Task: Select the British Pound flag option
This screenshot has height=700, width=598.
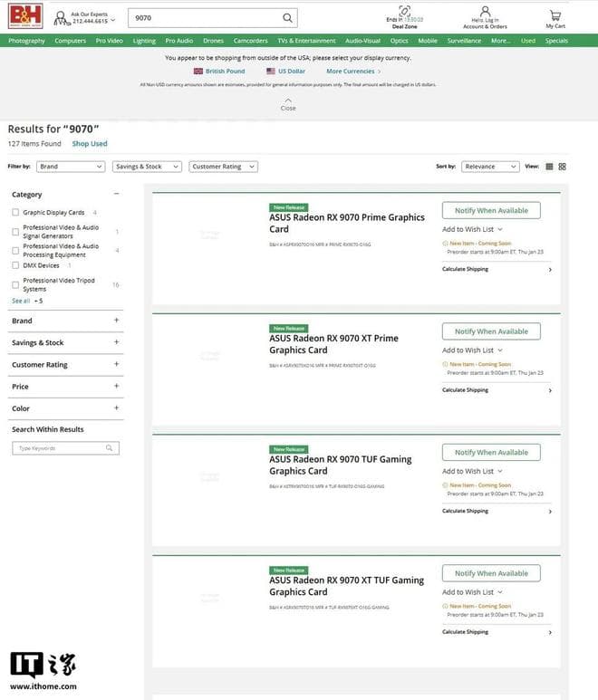Action: pyautogui.click(x=198, y=71)
